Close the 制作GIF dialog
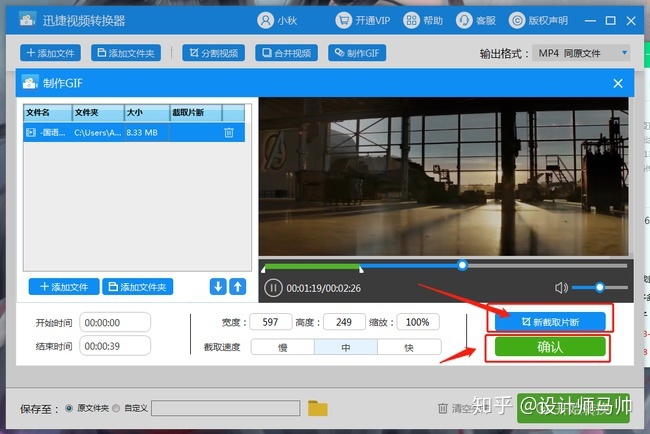650x434 pixels. coord(618,83)
